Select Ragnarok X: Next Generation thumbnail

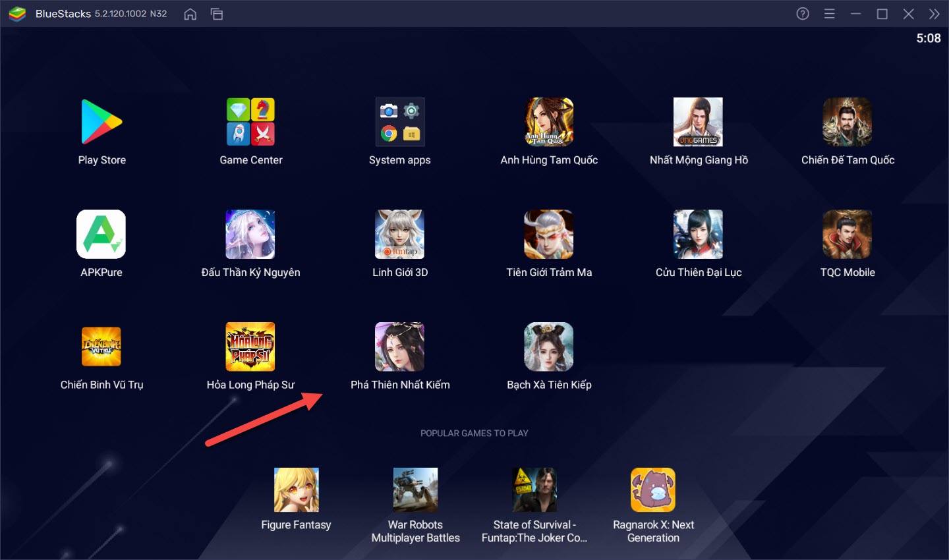[x=653, y=490]
